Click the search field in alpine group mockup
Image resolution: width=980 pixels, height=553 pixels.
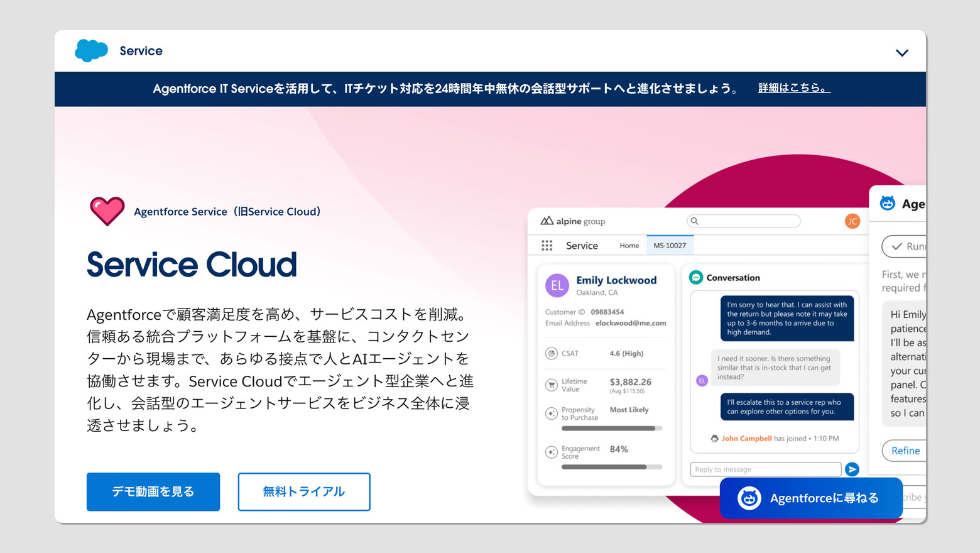pyautogui.click(x=744, y=221)
